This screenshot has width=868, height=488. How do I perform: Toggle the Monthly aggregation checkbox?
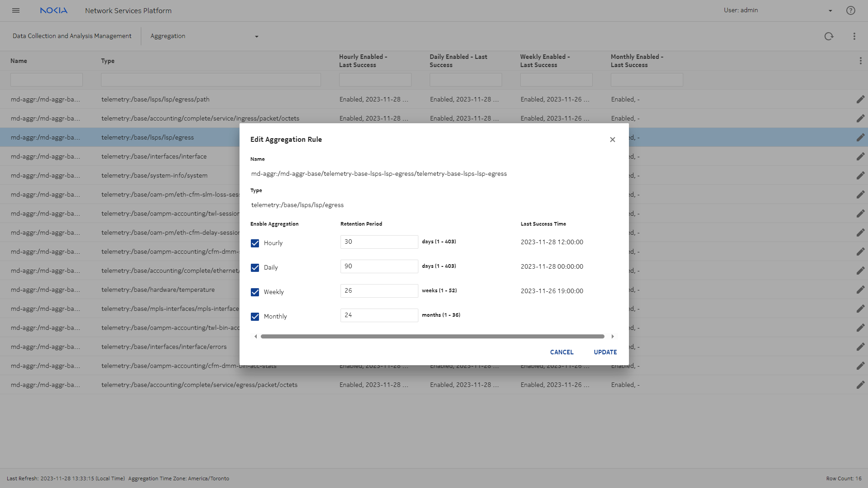tap(255, 317)
